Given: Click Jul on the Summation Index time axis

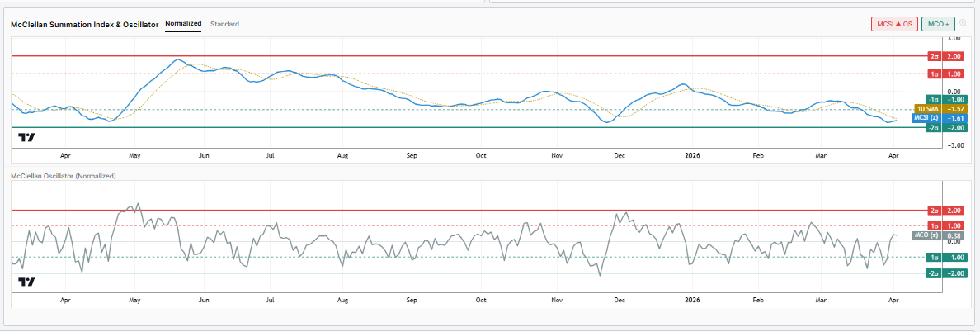Looking at the screenshot, I should click(x=270, y=154).
